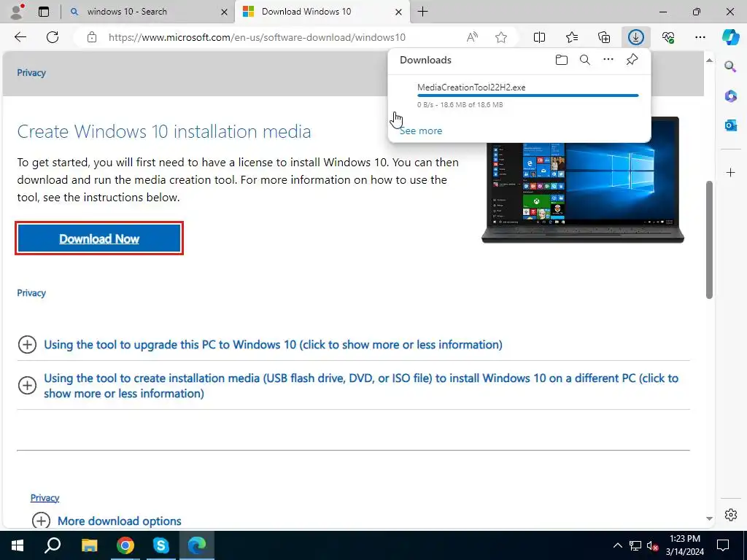
Task: Click MediaCreationTool22H2.exe download entry
Action: 519,96
